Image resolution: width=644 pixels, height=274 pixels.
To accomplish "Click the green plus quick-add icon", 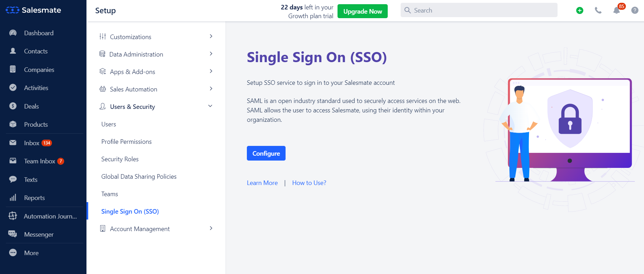I will tap(579, 10).
